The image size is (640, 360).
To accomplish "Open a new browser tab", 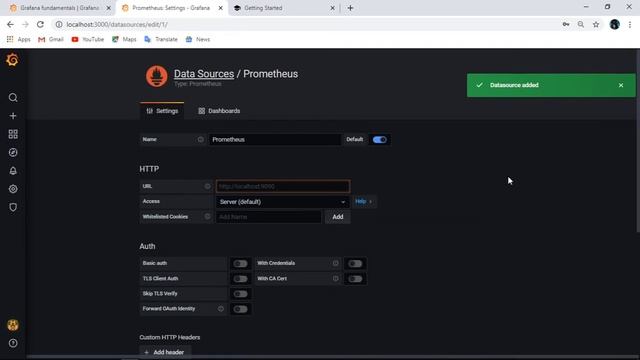I will pos(350,8).
